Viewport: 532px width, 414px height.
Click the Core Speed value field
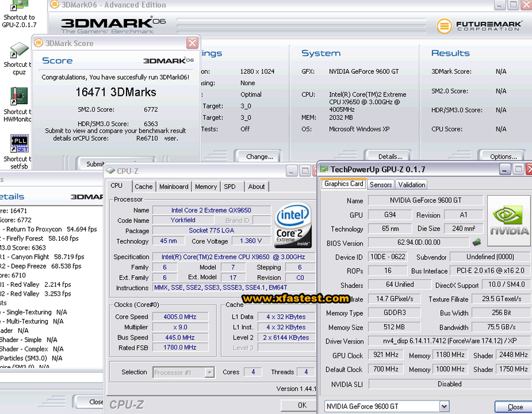[x=180, y=316]
